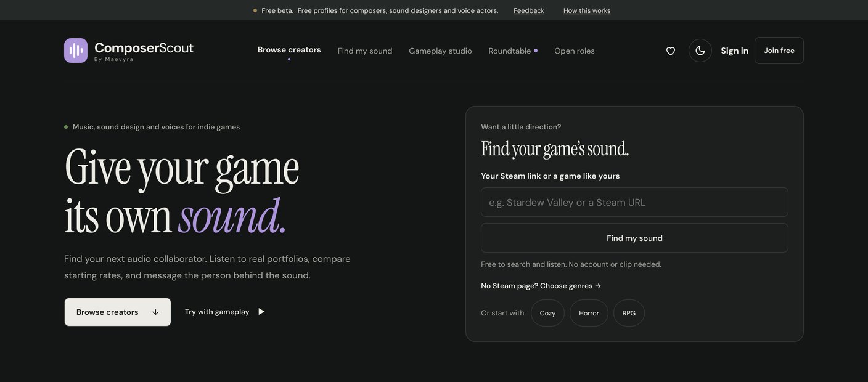This screenshot has height=382, width=868.
Task: Click 'Find your game's sound.' heading
Action: point(555,149)
